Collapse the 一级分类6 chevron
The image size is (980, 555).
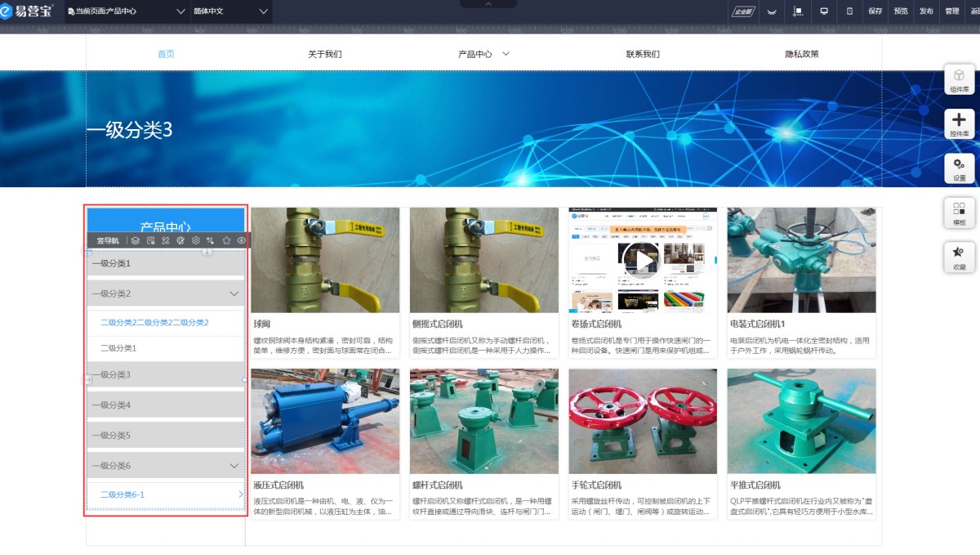coord(234,466)
